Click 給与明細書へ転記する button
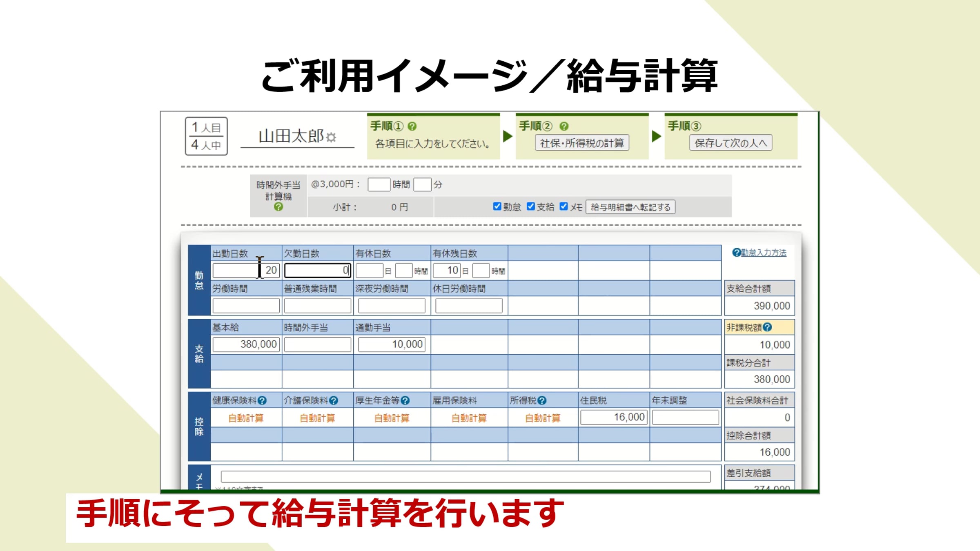This screenshot has height=551, width=980. click(x=630, y=207)
